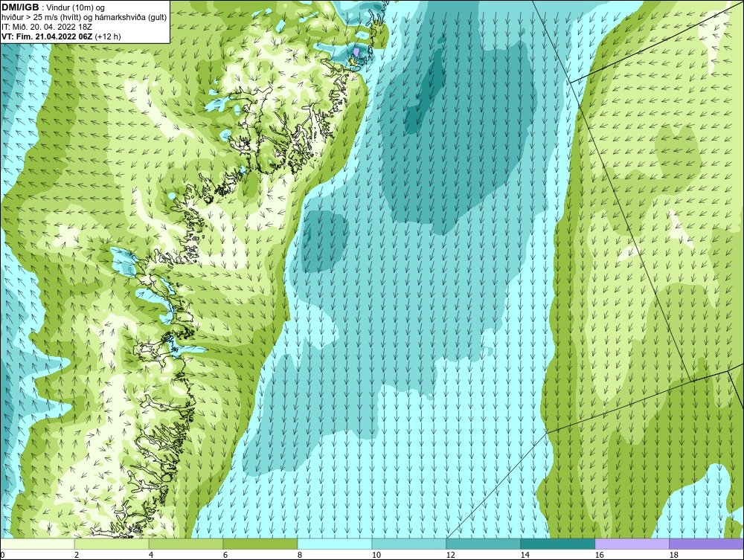The height and width of the screenshot is (560, 744).
Task: Click the DMI/IGB title text
Action: (x=20, y=7)
